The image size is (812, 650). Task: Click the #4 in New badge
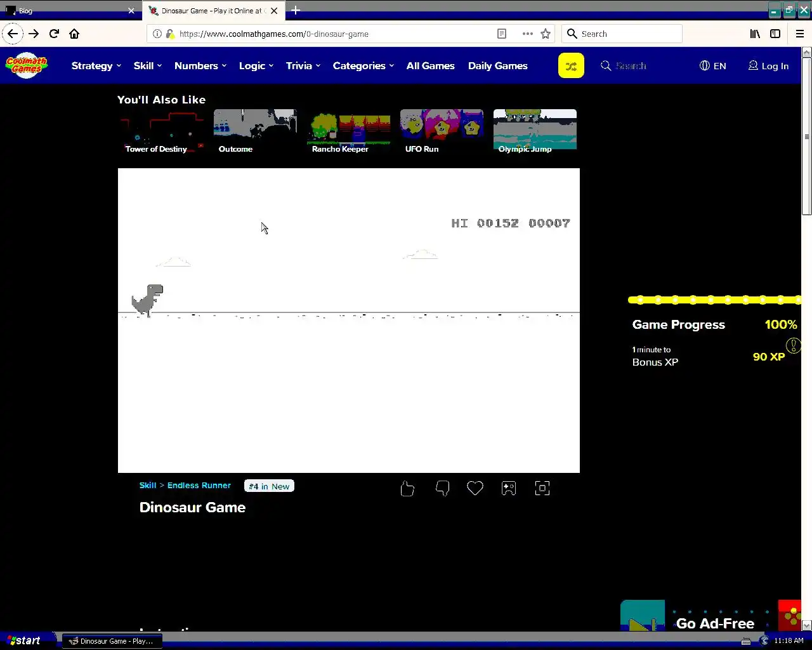click(x=269, y=486)
